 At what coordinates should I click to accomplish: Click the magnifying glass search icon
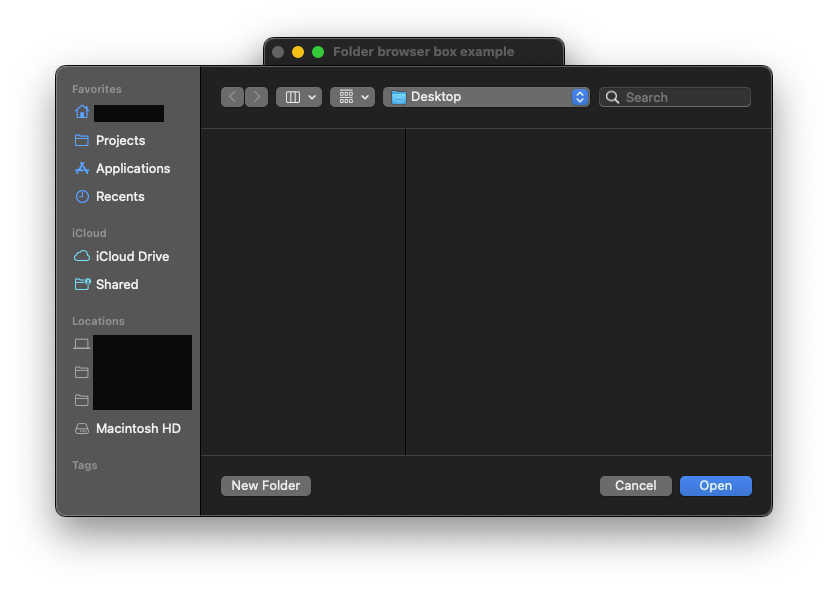click(x=611, y=97)
